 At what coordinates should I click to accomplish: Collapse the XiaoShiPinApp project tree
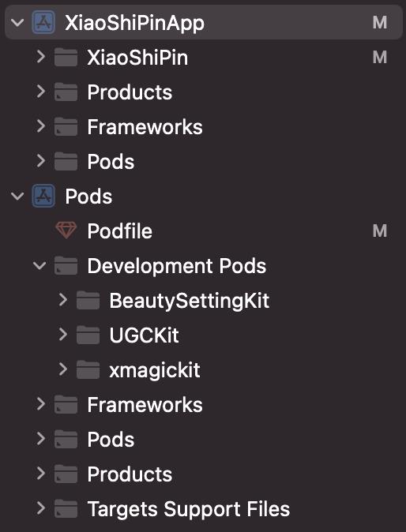pyautogui.click(x=17, y=23)
